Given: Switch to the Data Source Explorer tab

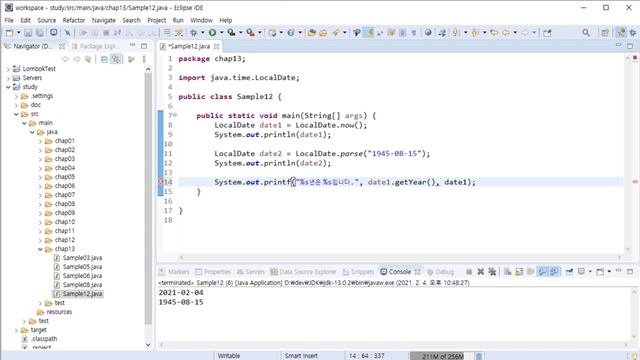Looking at the screenshot, I should click(304, 272).
